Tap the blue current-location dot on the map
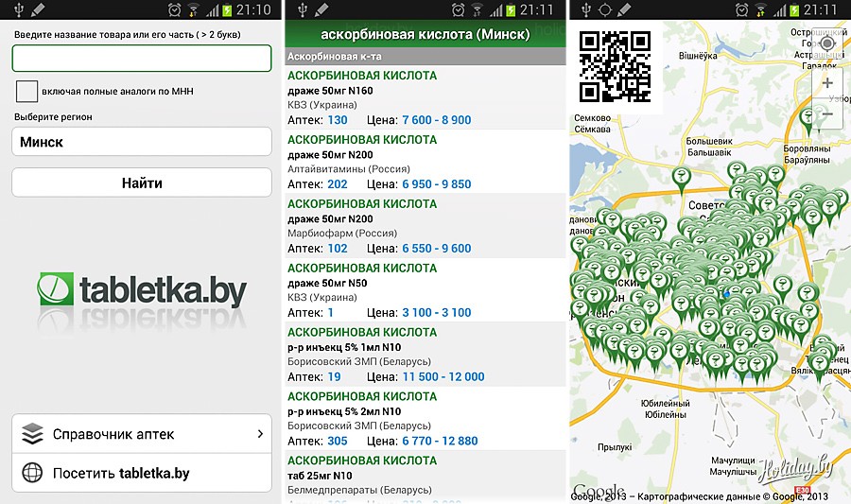The image size is (851, 504). [726, 294]
